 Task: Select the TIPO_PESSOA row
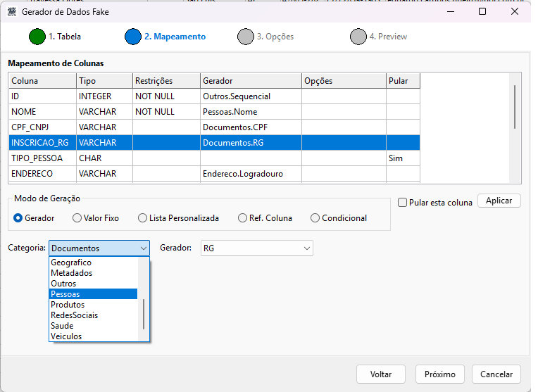pos(215,158)
